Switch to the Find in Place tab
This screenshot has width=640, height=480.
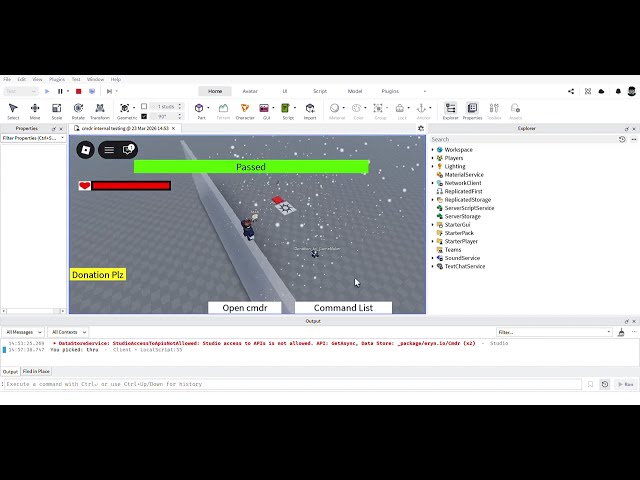(36, 371)
